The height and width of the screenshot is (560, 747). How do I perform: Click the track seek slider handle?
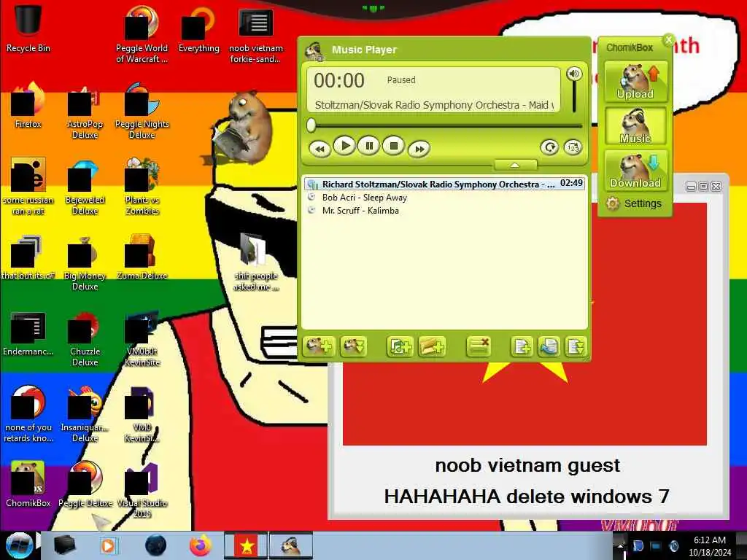pyautogui.click(x=311, y=125)
